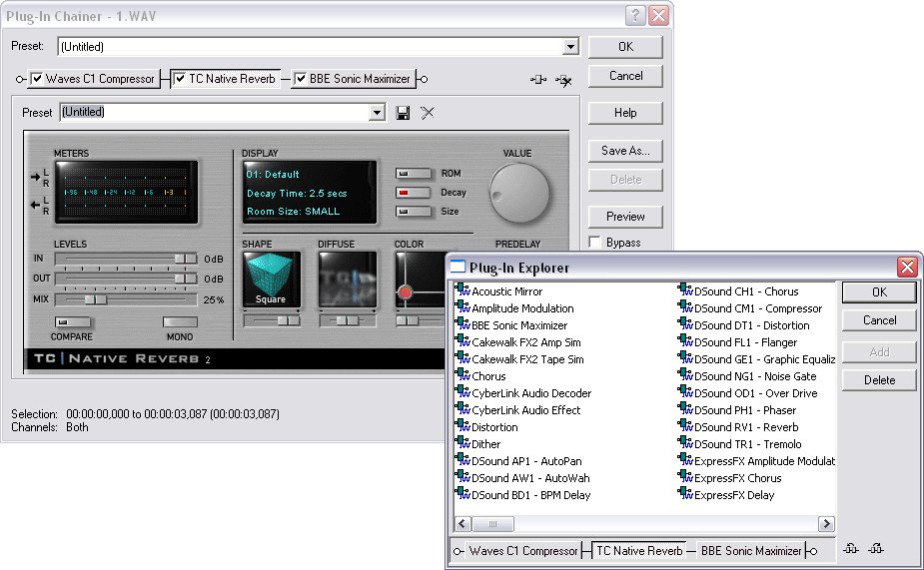Viewport: 924px width, 570px height.
Task: Click Cancel in the Plug-In Explorer
Action: tap(879, 320)
